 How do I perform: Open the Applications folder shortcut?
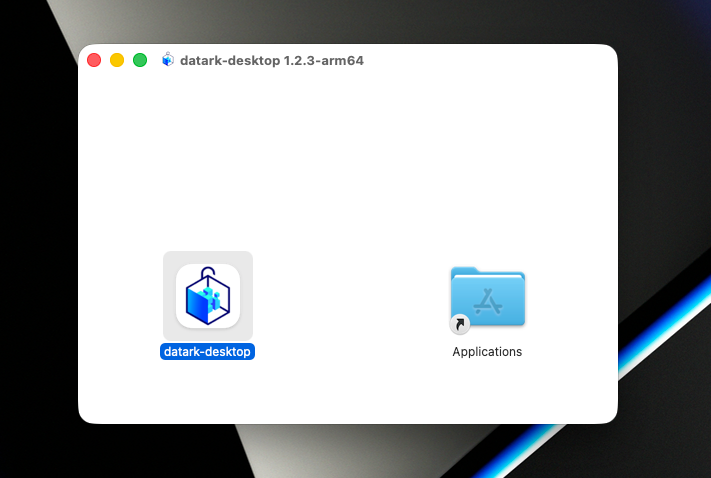tap(487, 300)
